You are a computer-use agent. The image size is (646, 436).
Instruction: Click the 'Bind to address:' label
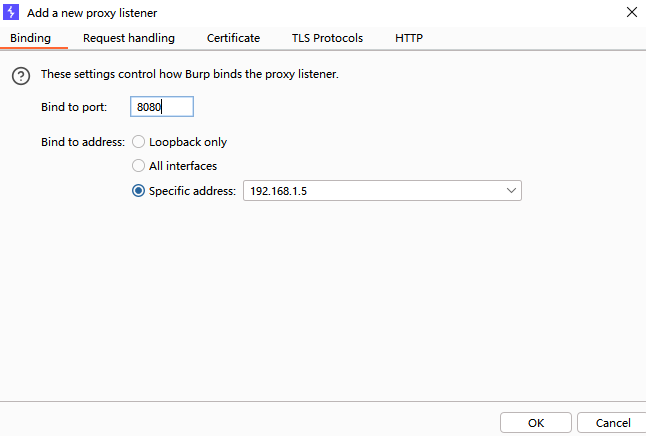(x=83, y=142)
